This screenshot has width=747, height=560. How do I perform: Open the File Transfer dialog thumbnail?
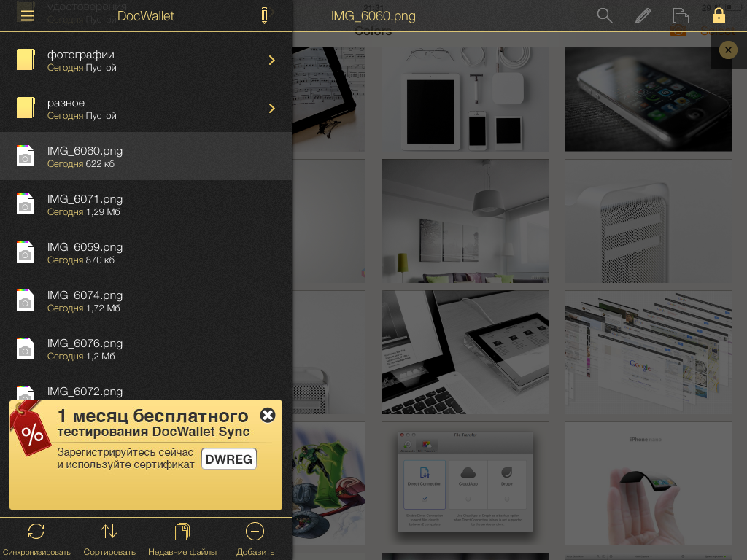click(465, 484)
